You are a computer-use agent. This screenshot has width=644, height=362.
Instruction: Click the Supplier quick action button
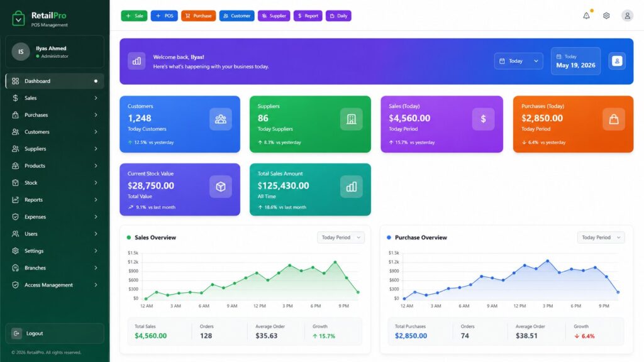click(x=274, y=16)
